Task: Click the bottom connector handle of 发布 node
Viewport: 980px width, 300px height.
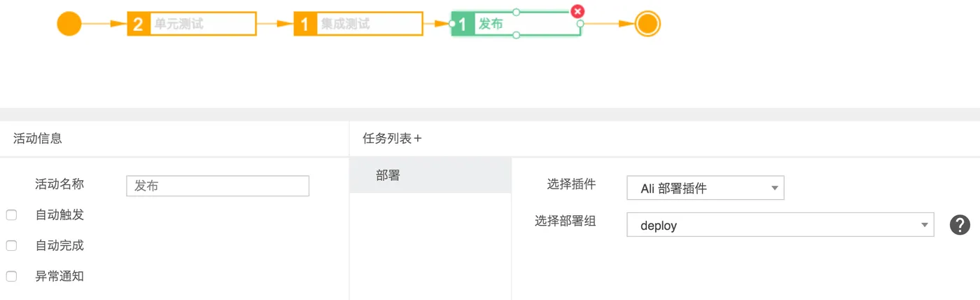Action: click(x=516, y=35)
